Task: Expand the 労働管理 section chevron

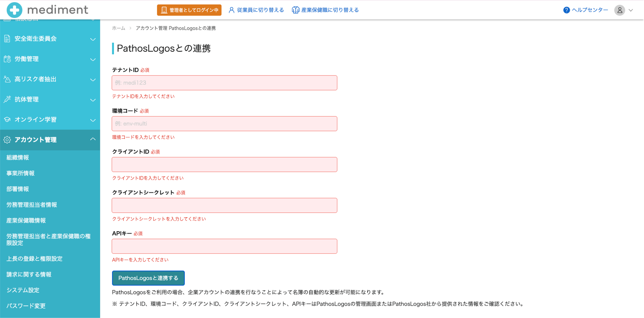Action: tap(93, 60)
